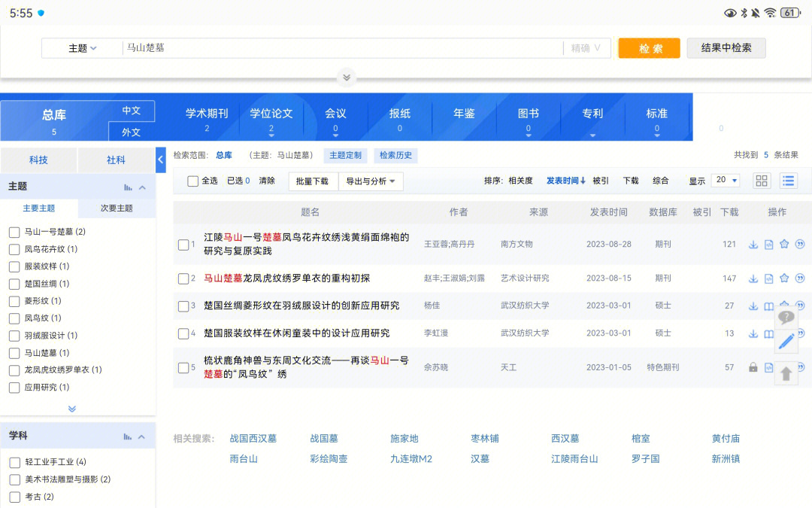Favorite the row 1 article with star

(784, 244)
